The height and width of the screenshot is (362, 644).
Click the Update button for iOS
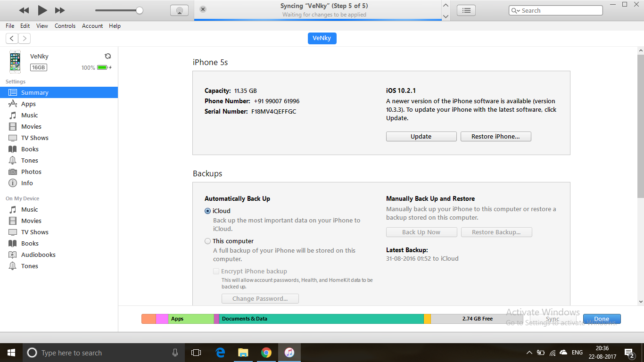click(421, 136)
